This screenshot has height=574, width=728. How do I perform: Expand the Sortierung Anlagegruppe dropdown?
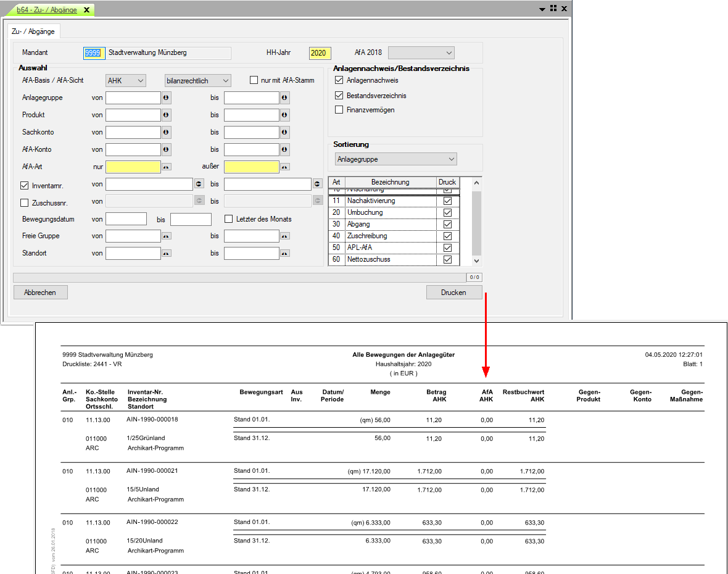[x=395, y=159]
